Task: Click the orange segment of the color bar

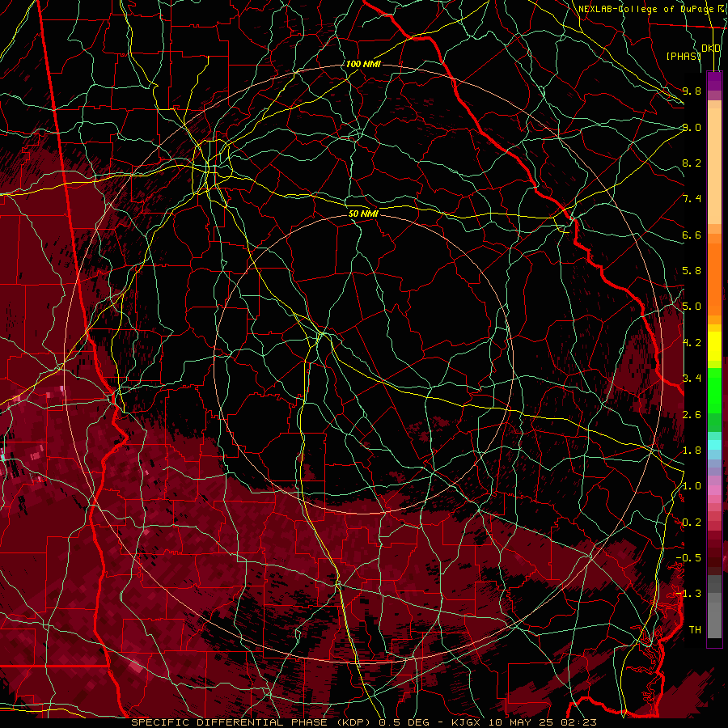Action: coord(714,278)
